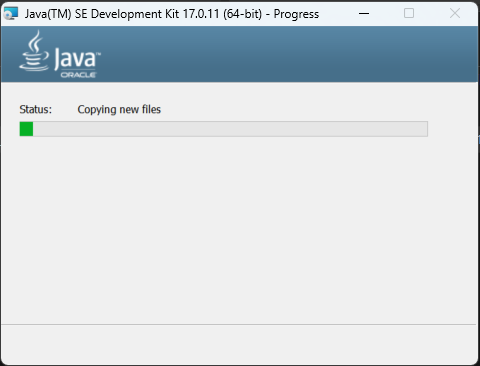Click the disabled maximize button
Image resolution: width=480 pixels, height=366 pixels.
click(x=409, y=14)
